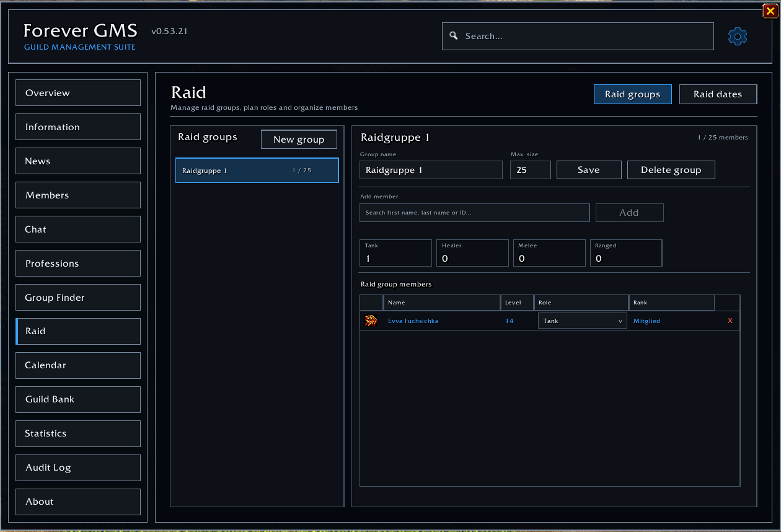This screenshot has width=781, height=532.
Task: Click the Evva Fuchsichka name link
Action: 413,321
